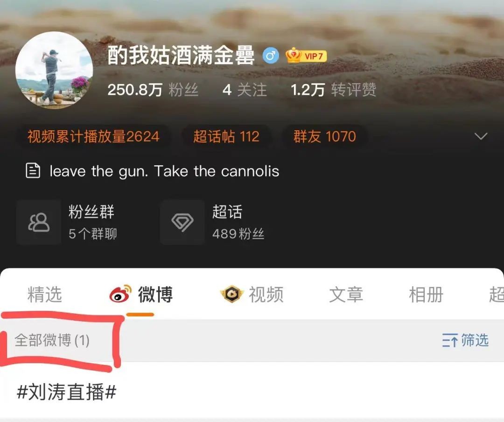View the 4 关注 following list
504x422 pixels.
point(245,90)
